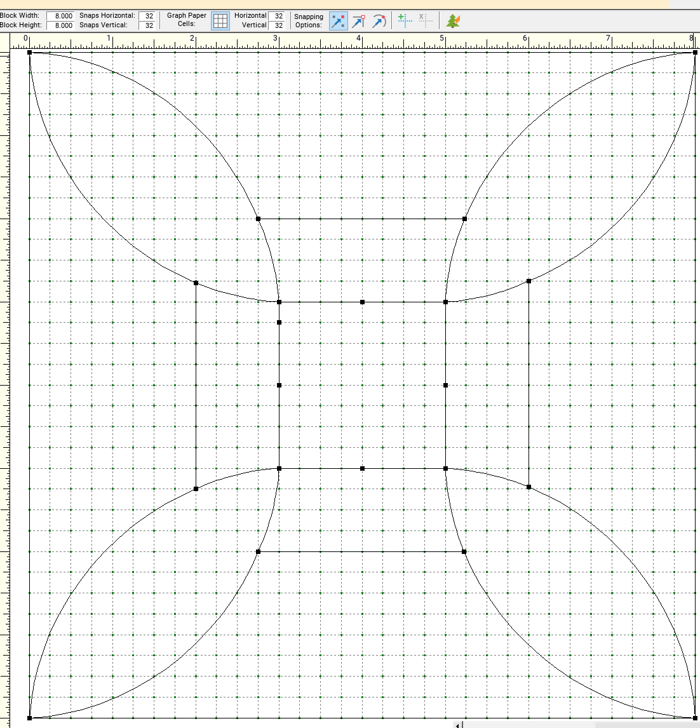Click the green add guides icon

405,20
